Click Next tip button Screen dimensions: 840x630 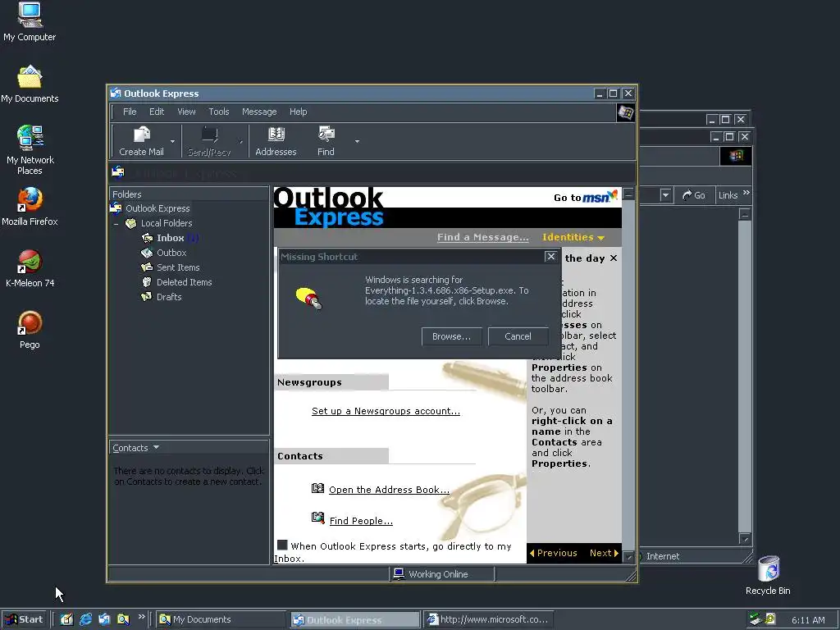(604, 554)
